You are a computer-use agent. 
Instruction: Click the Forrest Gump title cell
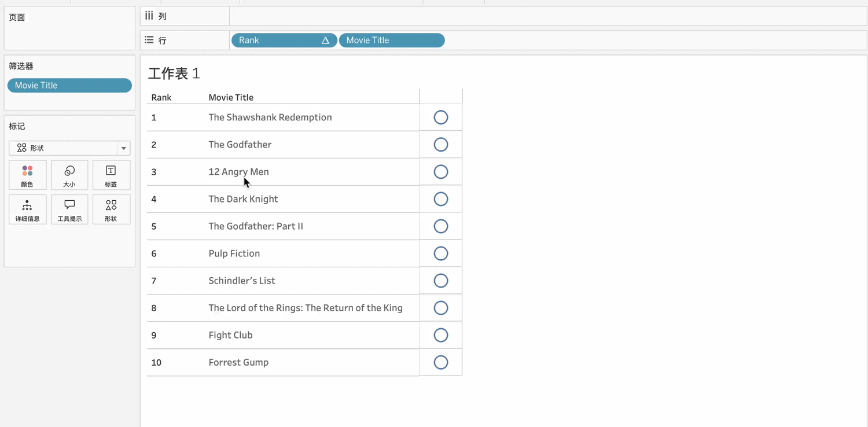click(x=238, y=362)
